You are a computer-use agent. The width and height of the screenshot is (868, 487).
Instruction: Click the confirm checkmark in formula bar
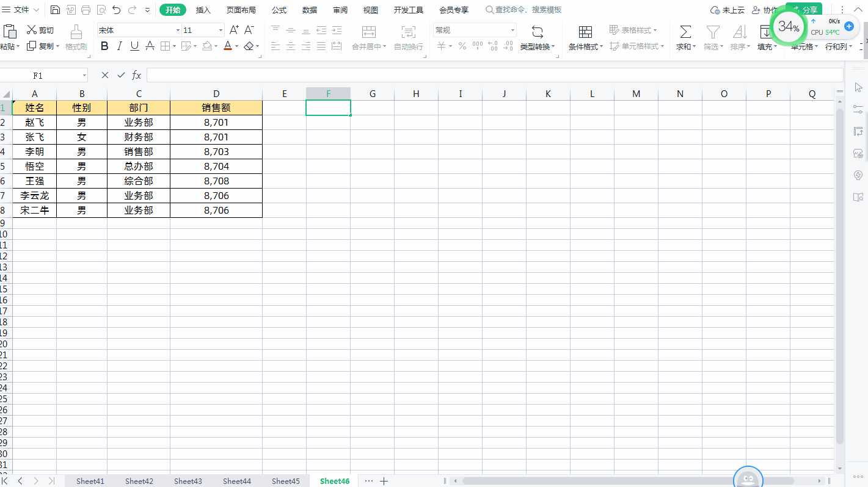tap(121, 75)
